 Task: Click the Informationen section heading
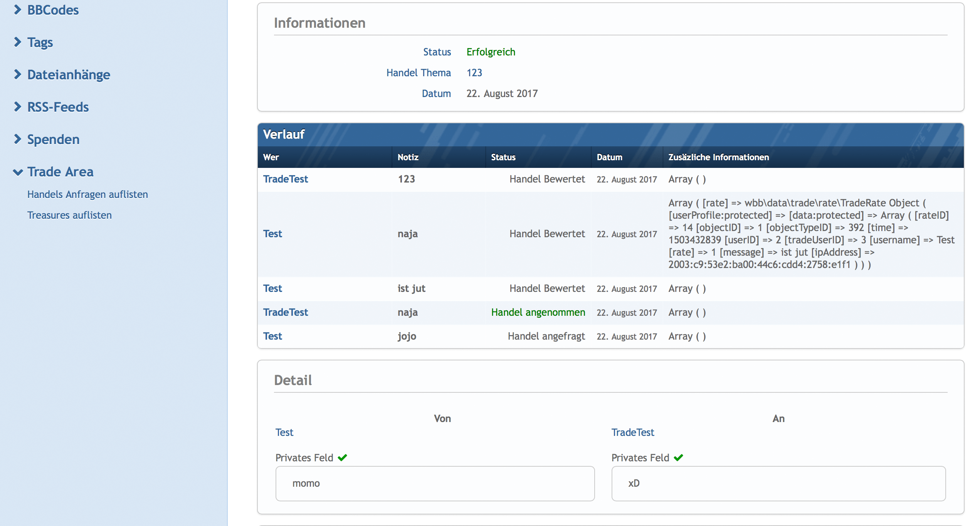pos(320,23)
